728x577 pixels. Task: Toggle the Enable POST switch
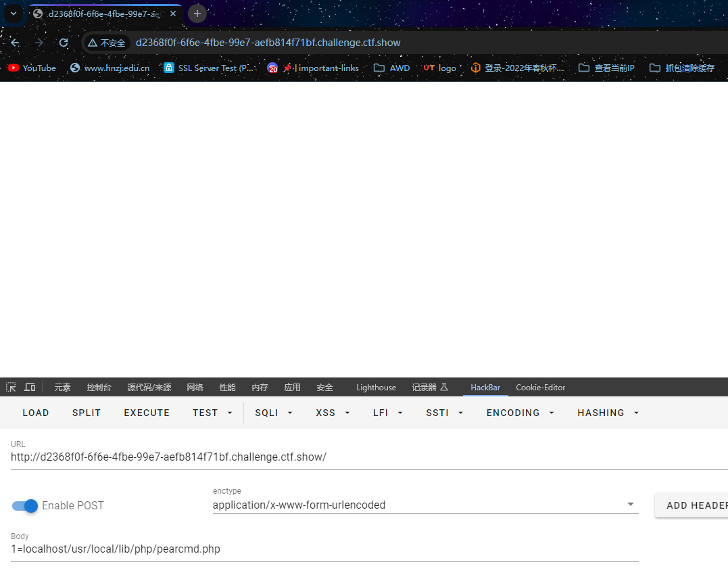tap(24, 505)
